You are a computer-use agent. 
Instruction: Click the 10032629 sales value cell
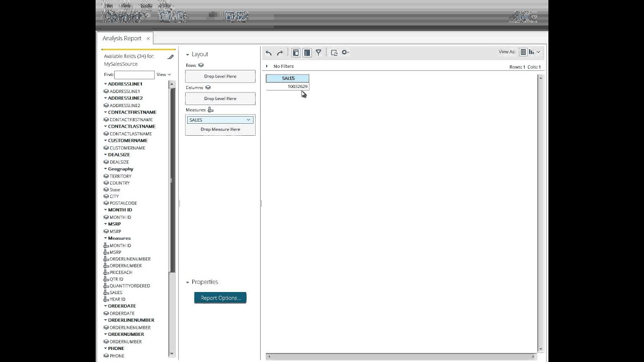pos(288,86)
